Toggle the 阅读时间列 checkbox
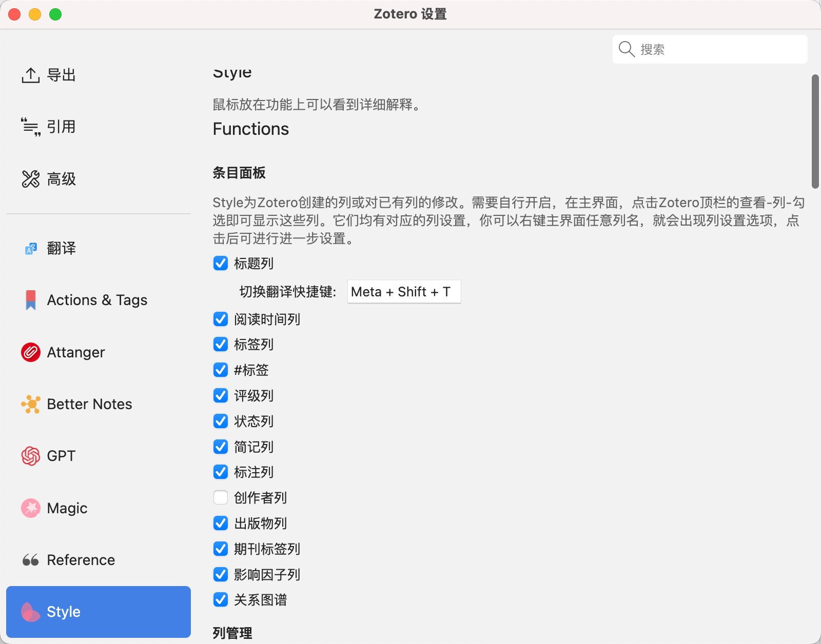 pos(221,319)
